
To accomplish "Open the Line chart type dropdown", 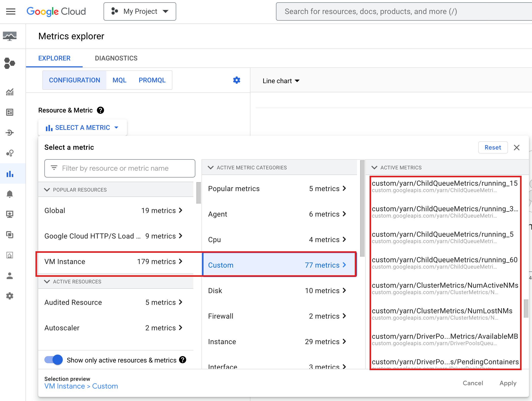I will (281, 81).
